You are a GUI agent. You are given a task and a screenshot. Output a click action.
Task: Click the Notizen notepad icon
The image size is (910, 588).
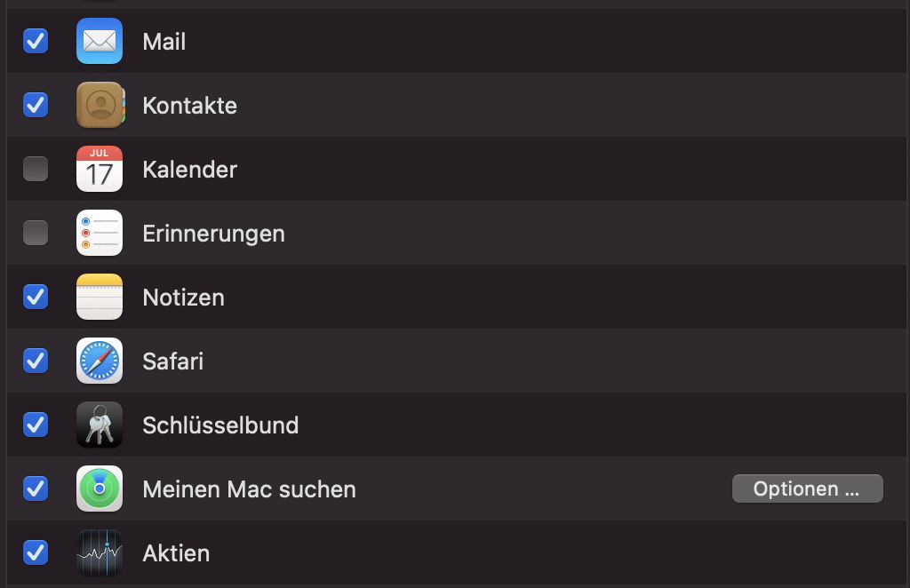[x=100, y=297]
